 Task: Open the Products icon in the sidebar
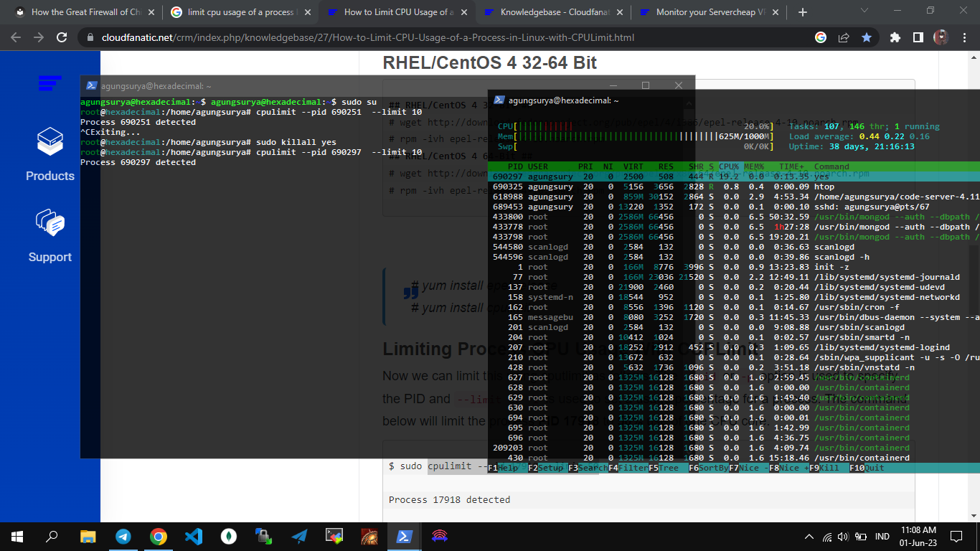click(50, 142)
